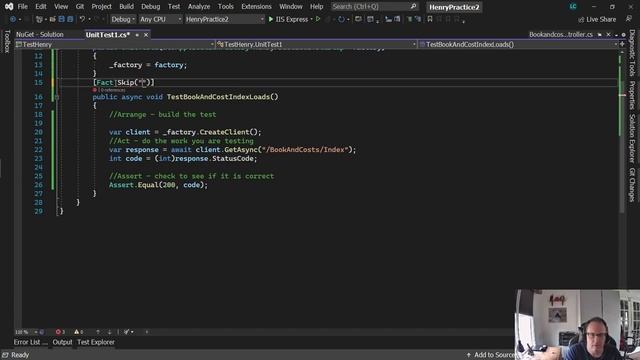Image resolution: width=640 pixels, height=360 pixels.
Task: Switch to NuGet - Solution tab
Action: 40,35
